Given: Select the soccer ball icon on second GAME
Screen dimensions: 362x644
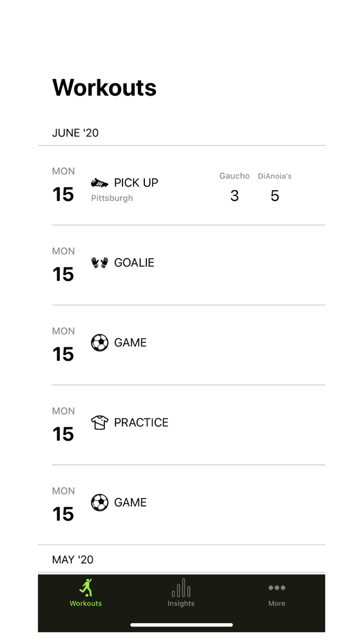Looking at the screenshot, I should click(x=99, y=502).
